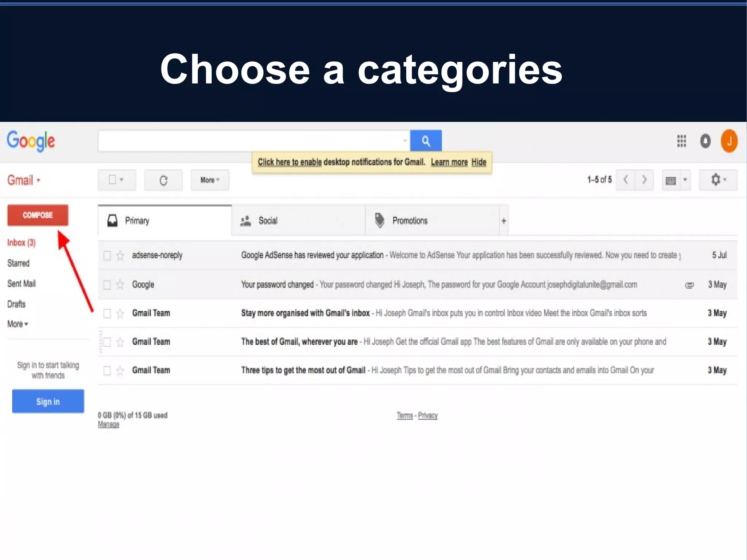
Task: Star the adsense-noreply message
Action: tap(120, 255)
